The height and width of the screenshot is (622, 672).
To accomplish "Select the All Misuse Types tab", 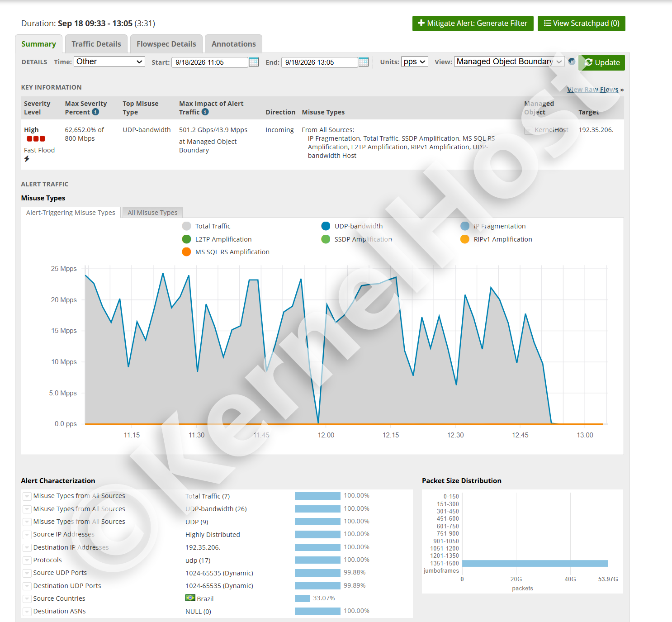I will click(152, 213).
